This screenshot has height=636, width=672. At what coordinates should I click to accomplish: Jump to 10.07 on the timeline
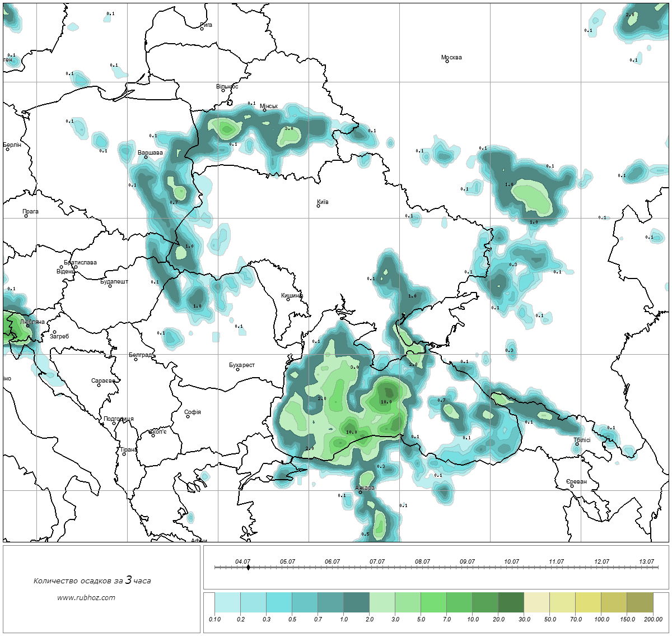511,561
